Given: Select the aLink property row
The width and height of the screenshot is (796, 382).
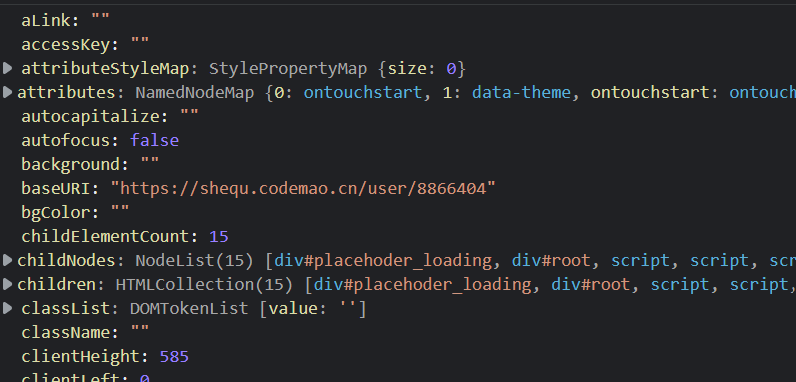Looking at the screenshot, I should point(65,21).
